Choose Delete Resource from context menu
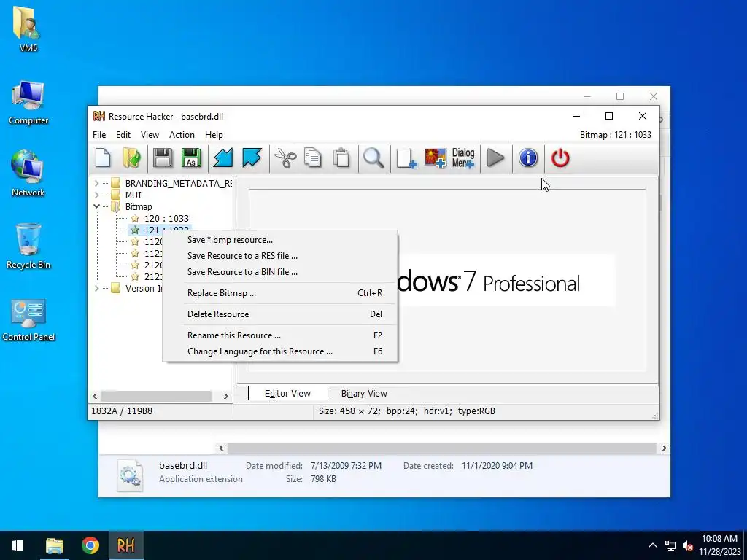Viewport: 747px width, 560px height. [280, 314]
